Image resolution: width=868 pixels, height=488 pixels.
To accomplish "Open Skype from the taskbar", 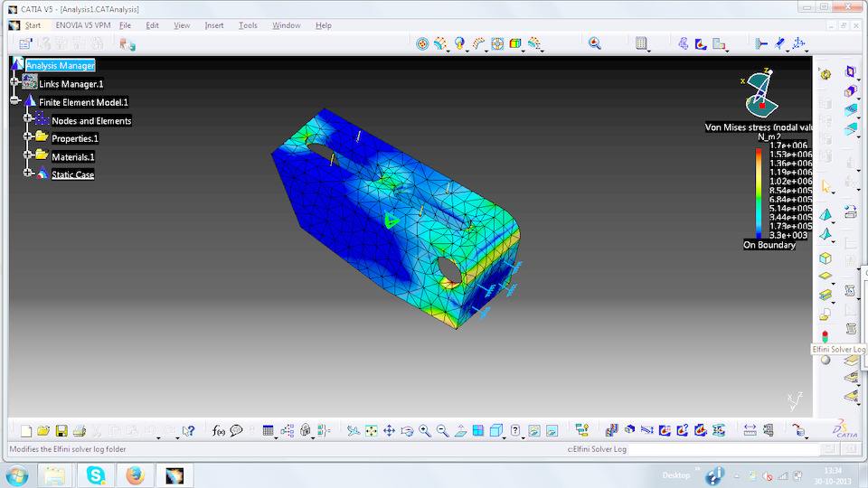I will pos(96,475).
